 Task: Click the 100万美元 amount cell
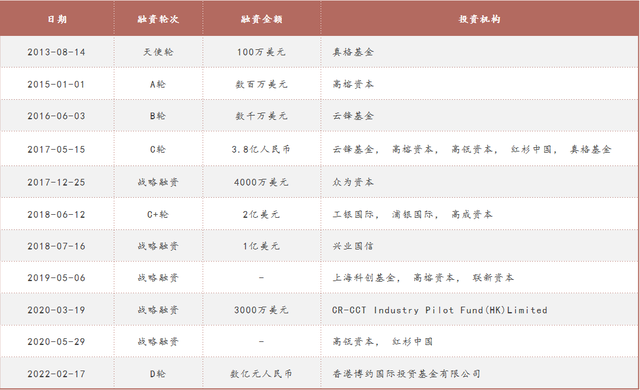tap(261, 52)
